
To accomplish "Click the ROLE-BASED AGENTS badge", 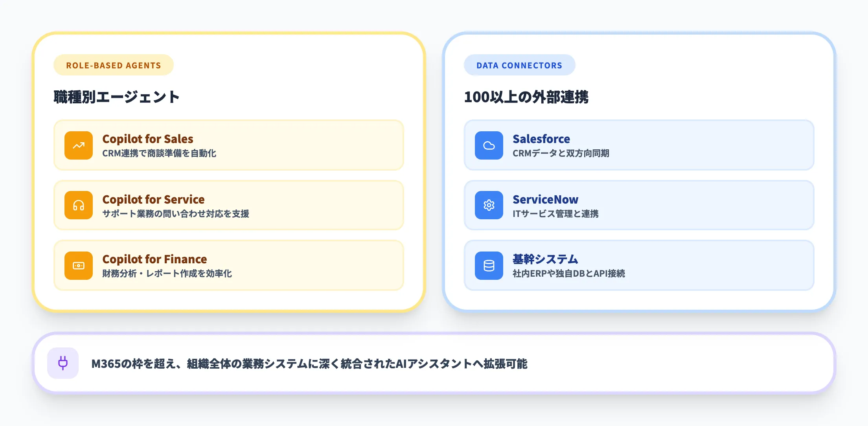I will (113, 65).
